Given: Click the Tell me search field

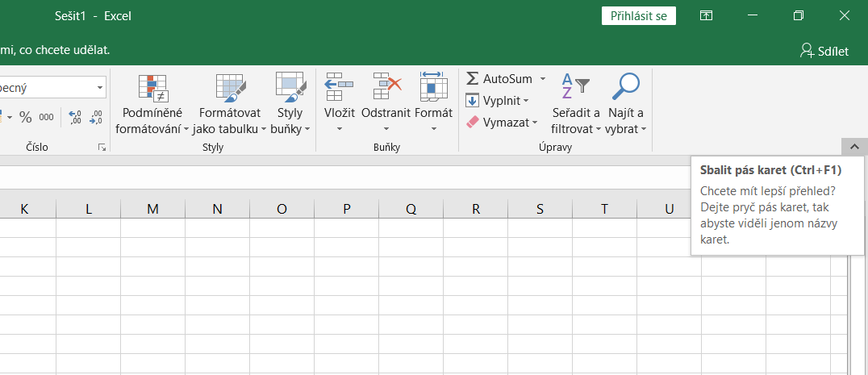Looking at the screenshot, I should point(56,50).
